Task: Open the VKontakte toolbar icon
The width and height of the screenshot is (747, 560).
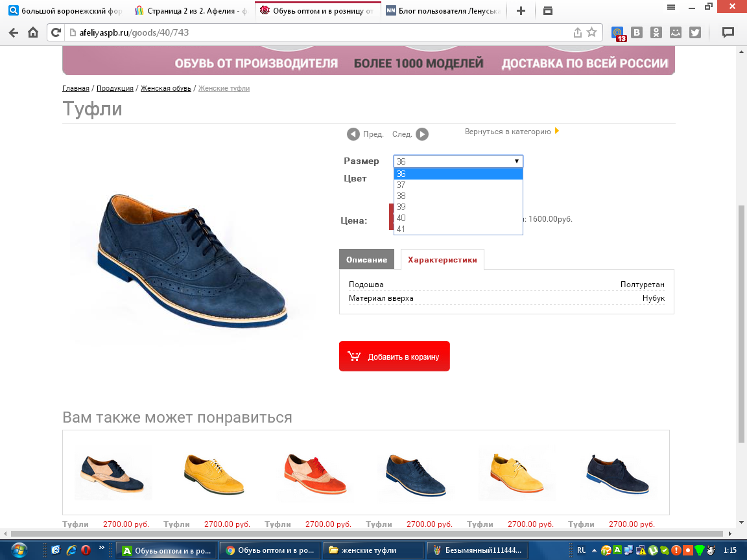Action: (637, 32)
